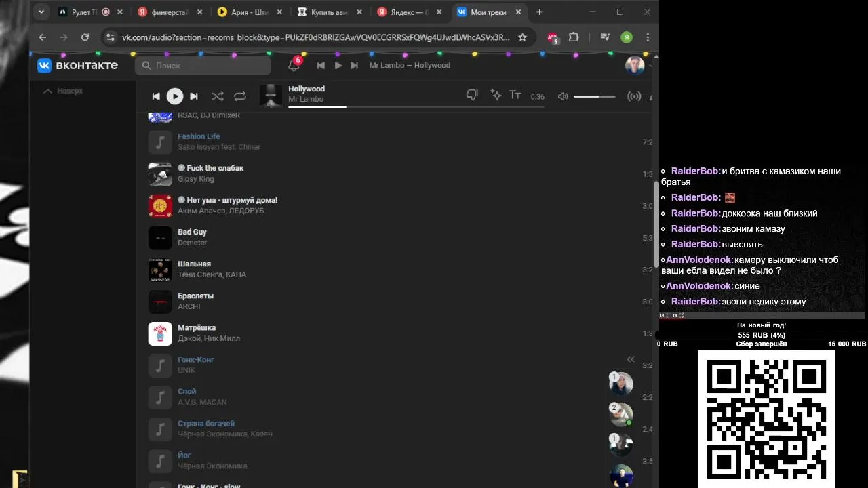Open the media control icon in Chrome toolbar
The image size is (868, 488).
coord(606,37)
